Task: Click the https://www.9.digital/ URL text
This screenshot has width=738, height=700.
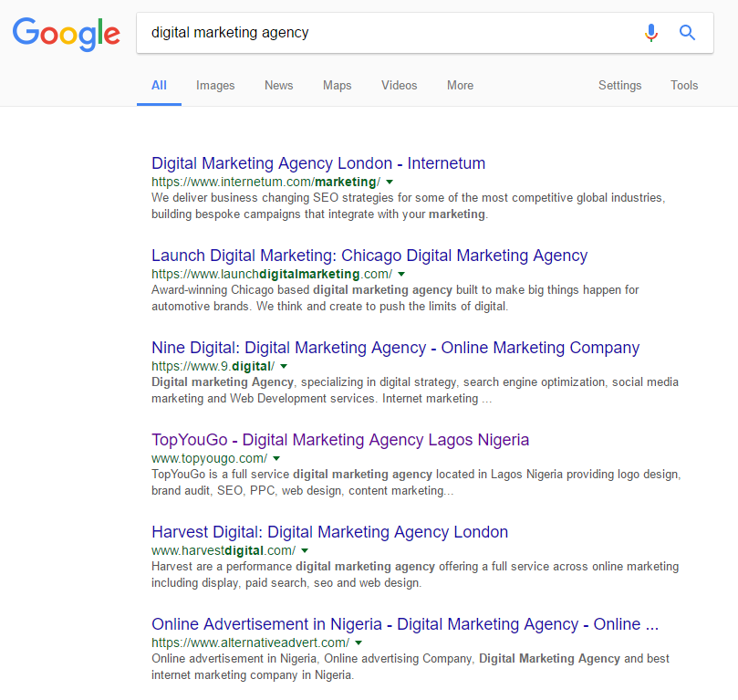Action: coord(213,366)
